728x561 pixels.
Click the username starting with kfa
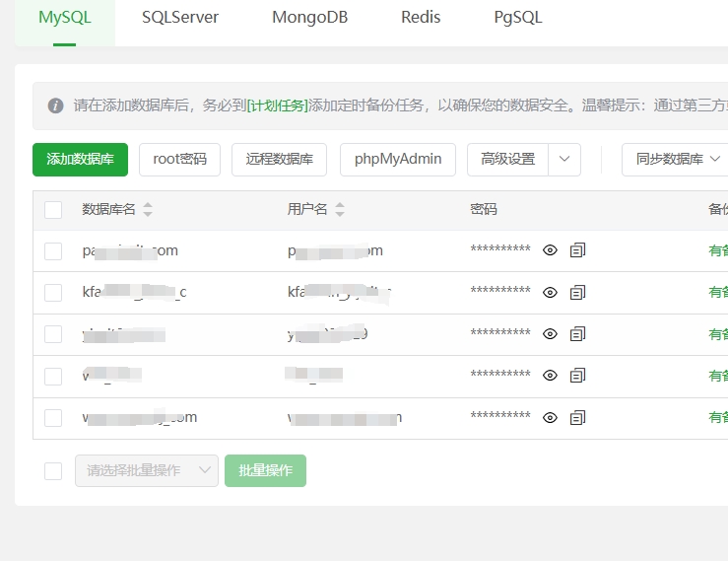coord(340,292)
